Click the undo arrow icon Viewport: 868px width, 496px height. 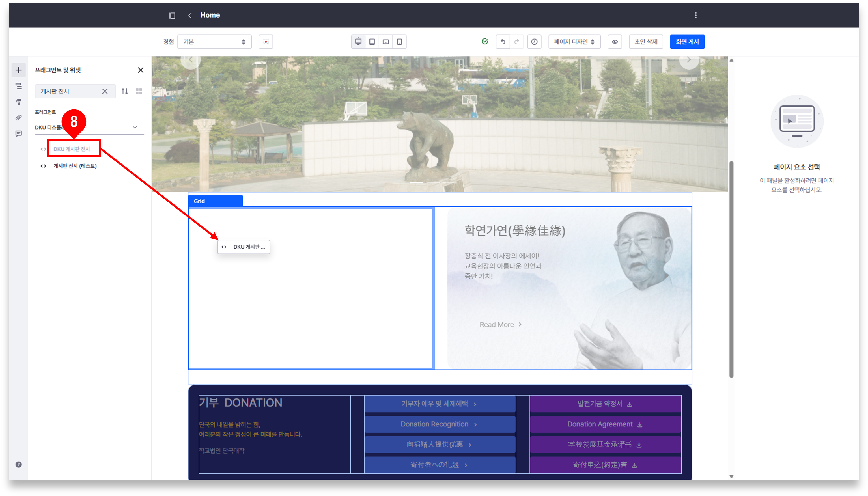[x=503, y=42]
